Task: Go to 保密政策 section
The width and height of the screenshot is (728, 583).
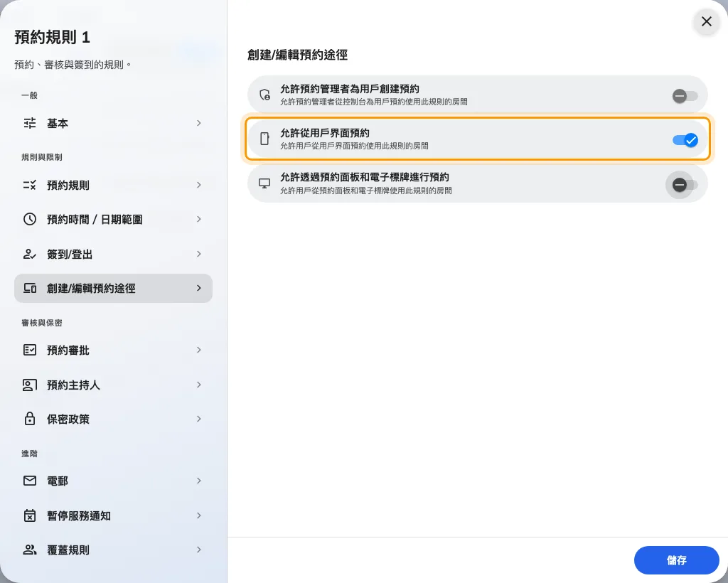Action: (x=113, y=419)
